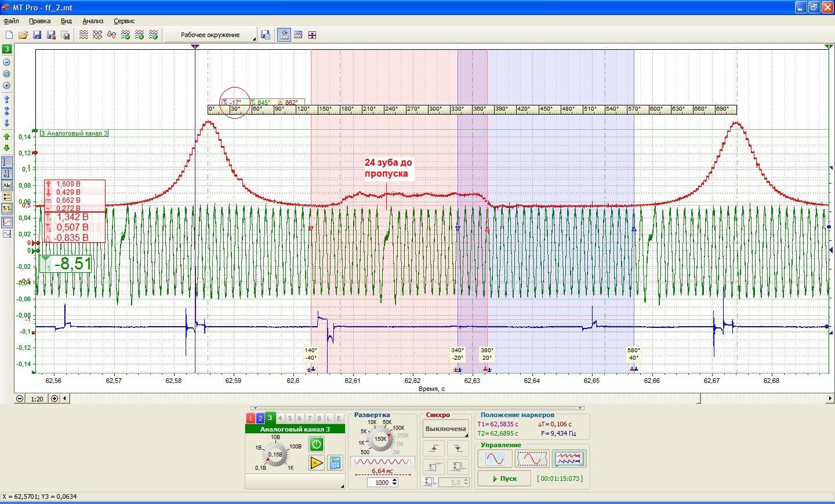Open the Выключена sync mode dropdown

pos(446,429)
